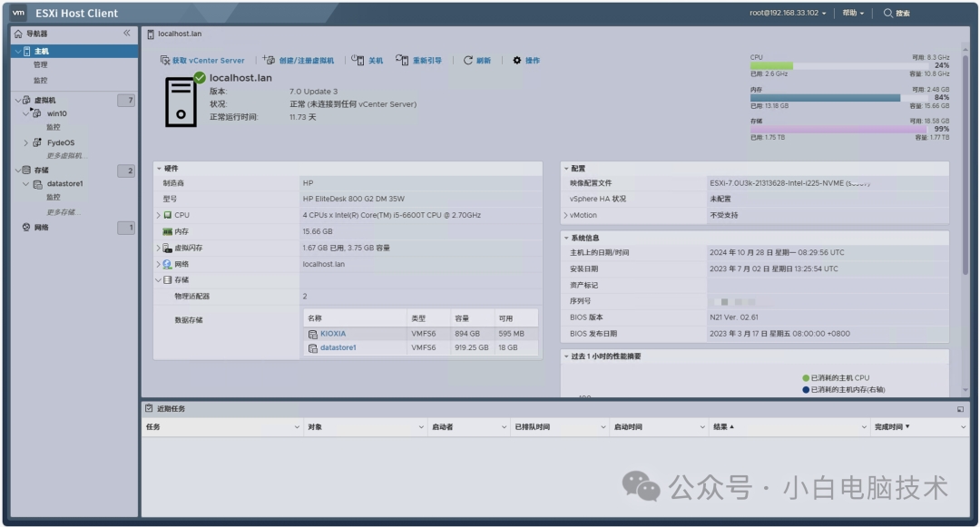Screen dimensions: 980x527
Task: Open 更多存储 link in navigator
Action: click(63, 212)
